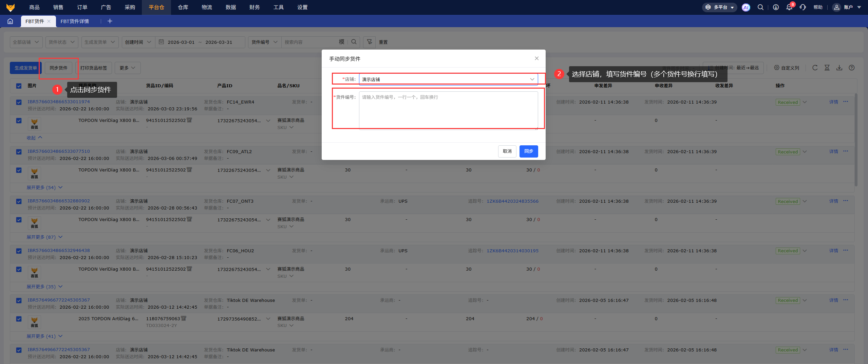
Task: Uncheck the 2025 TOPDON ArtiDiag product checkbox
Action: [19, 319]
